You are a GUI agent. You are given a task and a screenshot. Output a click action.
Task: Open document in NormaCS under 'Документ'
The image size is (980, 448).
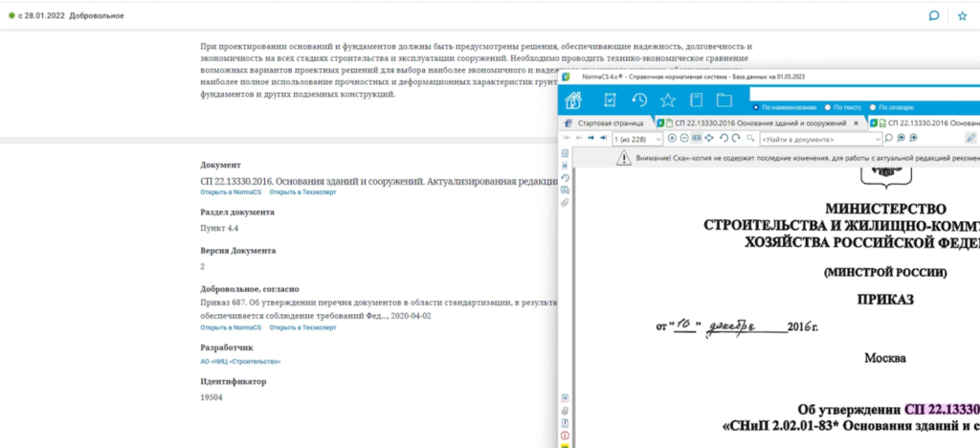point(230,192)
